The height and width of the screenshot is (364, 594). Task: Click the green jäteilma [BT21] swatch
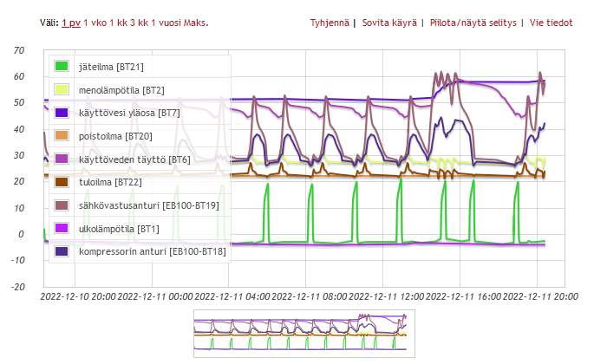pyautogui.click(x=62, y=67)
